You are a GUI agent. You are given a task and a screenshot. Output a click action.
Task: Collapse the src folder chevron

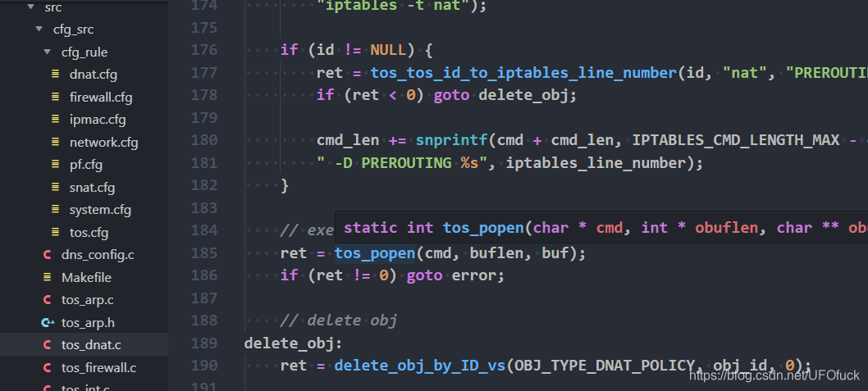pos(31,7)
